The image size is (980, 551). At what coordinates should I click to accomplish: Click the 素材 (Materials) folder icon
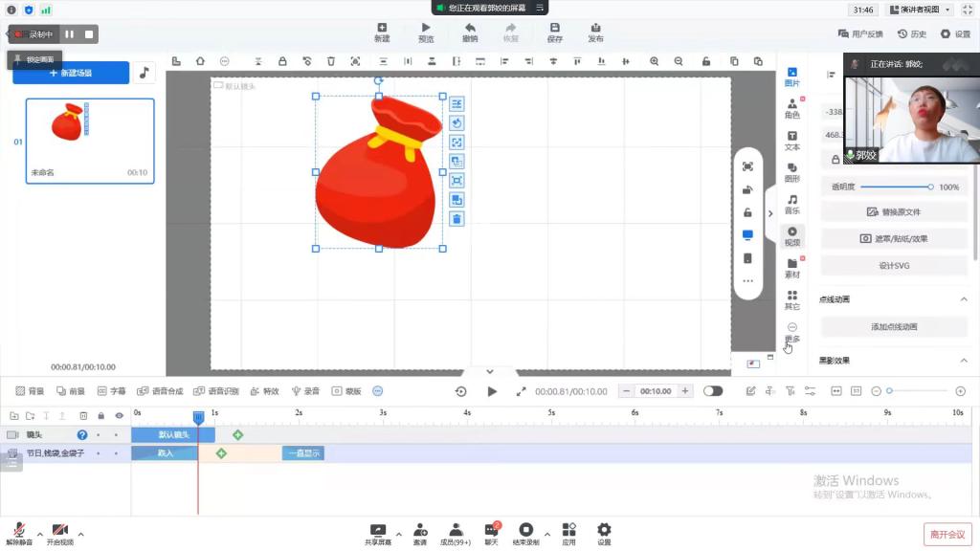pyautogui.click(x=792, y=267)
